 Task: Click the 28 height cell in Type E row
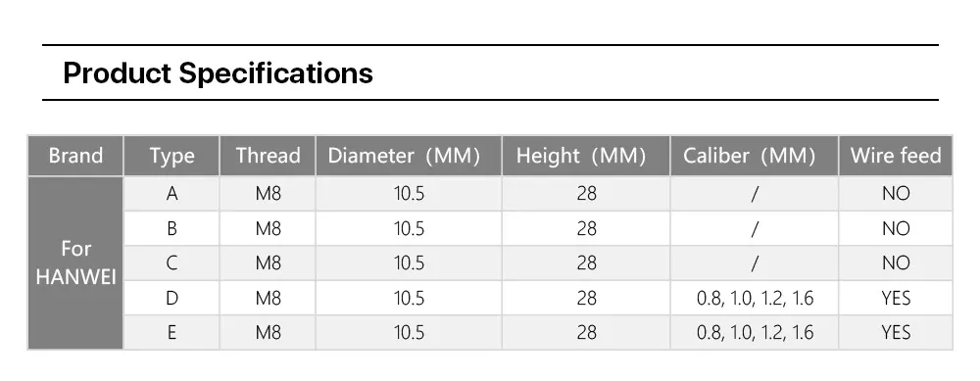(x=586, y=332)
